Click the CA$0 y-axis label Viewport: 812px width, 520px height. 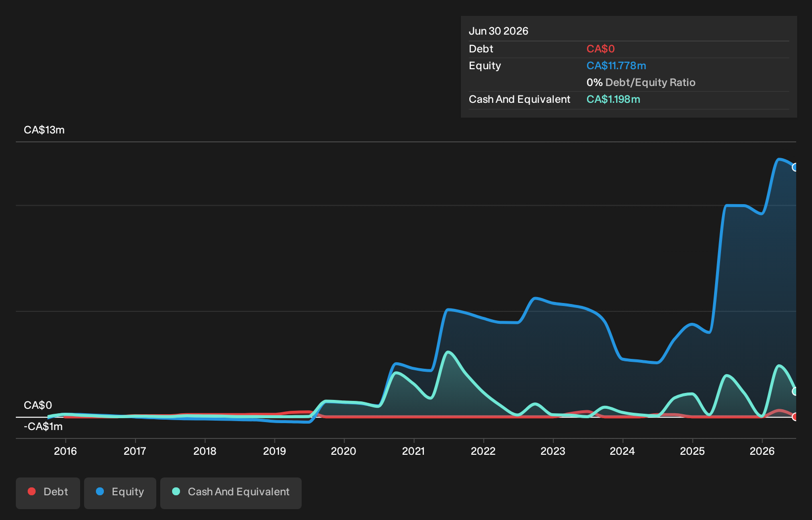click(38, 405)
